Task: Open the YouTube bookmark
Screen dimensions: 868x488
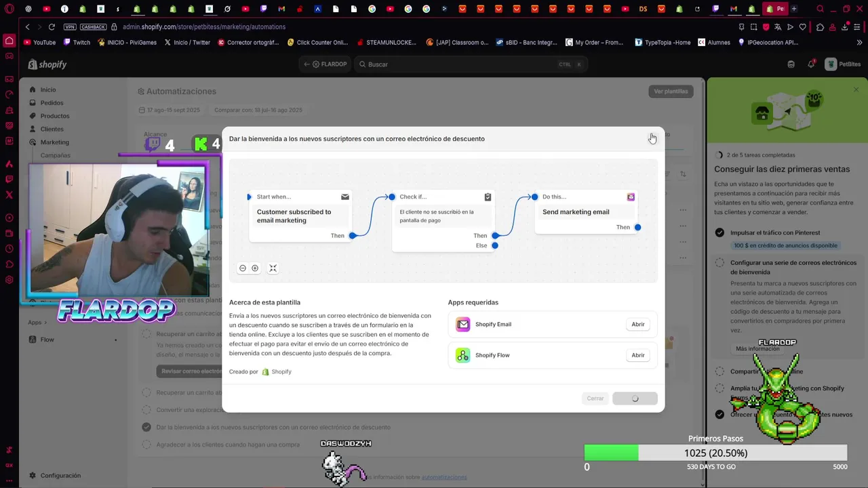Action: click(x=40, y=42)
